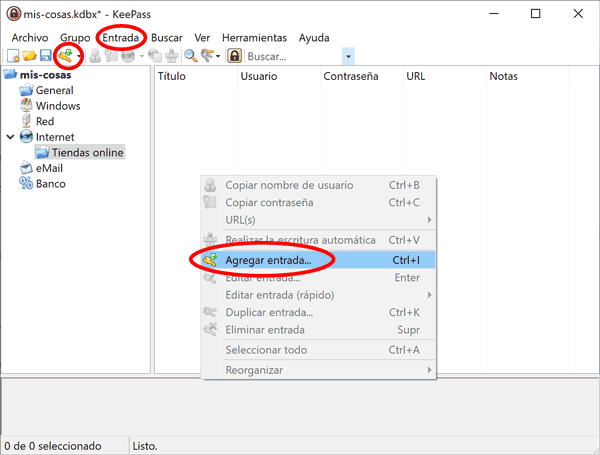Open the Buscar menu

tap(167, 38)
